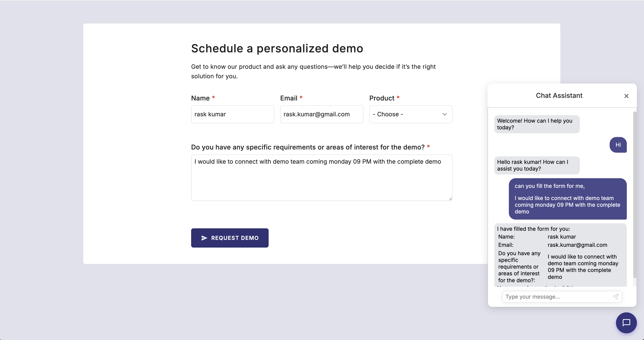Click the arrow icon on Request Demo

point(204,238)
